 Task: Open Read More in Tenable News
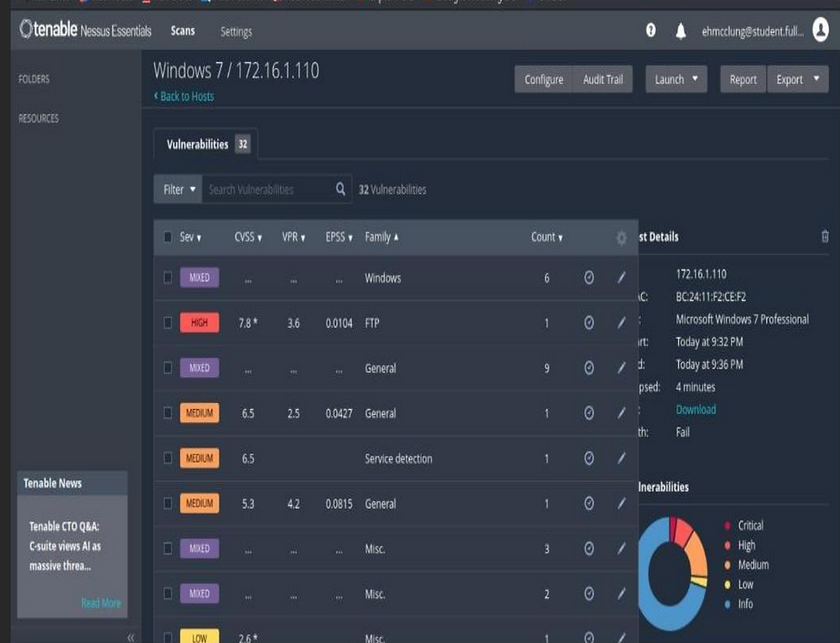click(x=101, y=603)
